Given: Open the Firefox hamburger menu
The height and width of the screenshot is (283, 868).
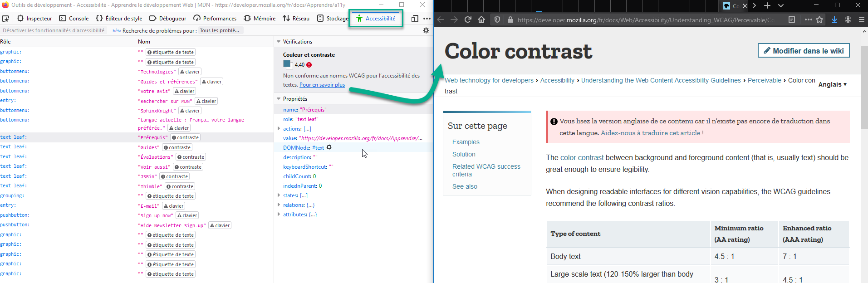Looking at the screenshot, I should coord(862,20).
